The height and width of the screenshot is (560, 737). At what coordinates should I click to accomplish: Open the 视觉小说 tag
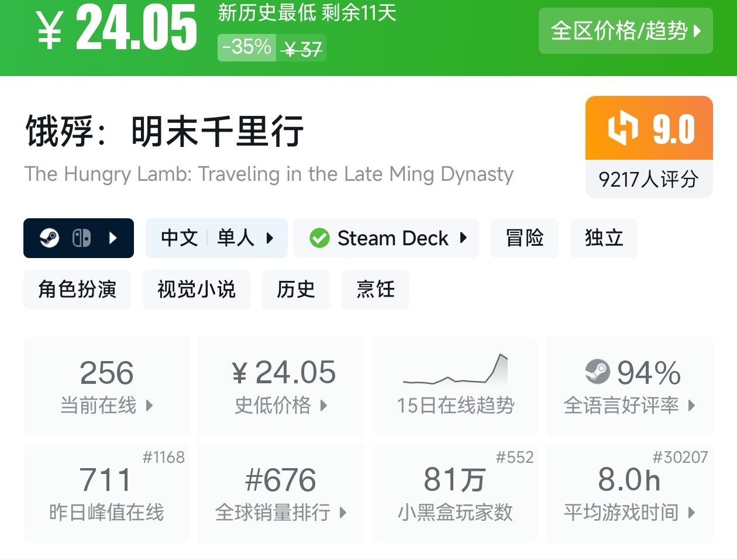click(196, 289)
